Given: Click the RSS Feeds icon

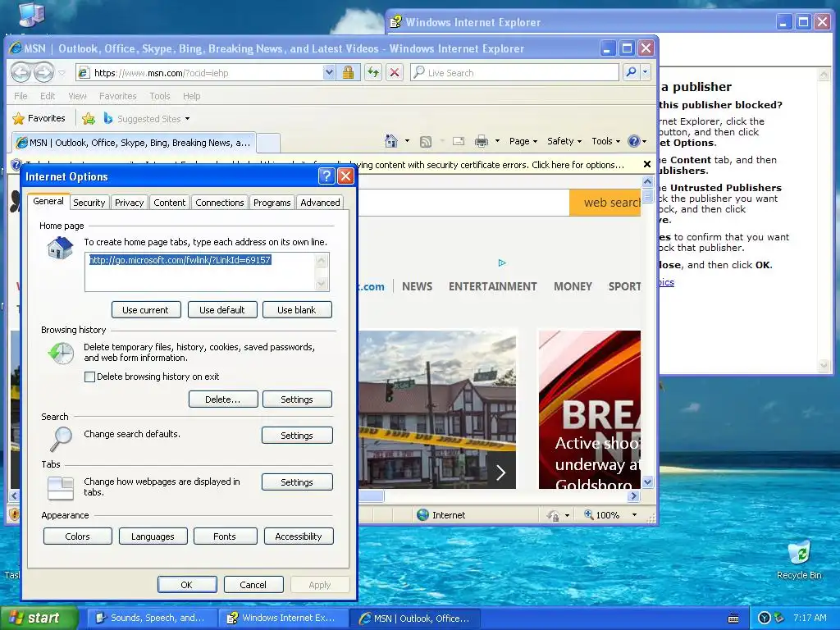Looking at the screenshot, I should [426, 141].
